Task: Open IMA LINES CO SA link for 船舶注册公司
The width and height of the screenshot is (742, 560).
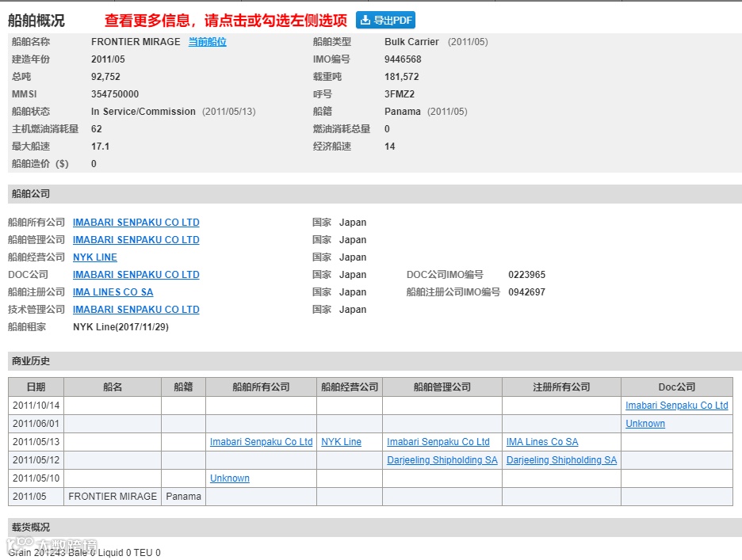Action: pos(113,292)
